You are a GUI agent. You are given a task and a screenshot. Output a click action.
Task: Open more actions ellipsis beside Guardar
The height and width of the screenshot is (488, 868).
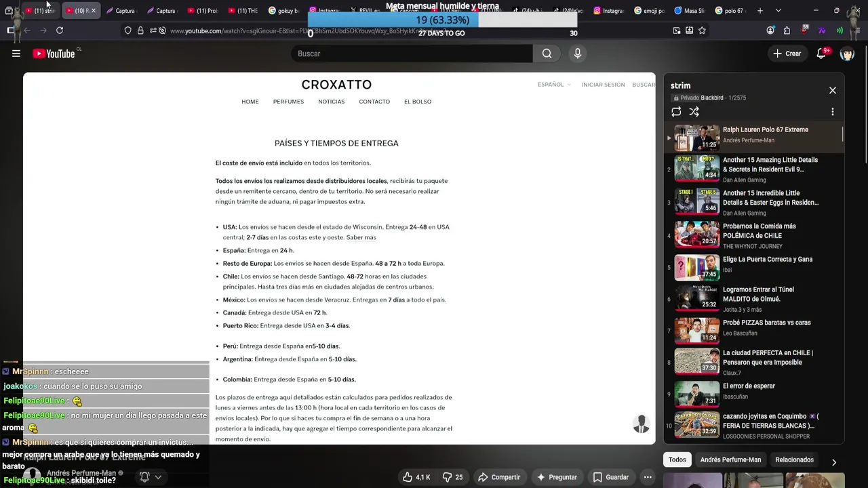(648, 477)
